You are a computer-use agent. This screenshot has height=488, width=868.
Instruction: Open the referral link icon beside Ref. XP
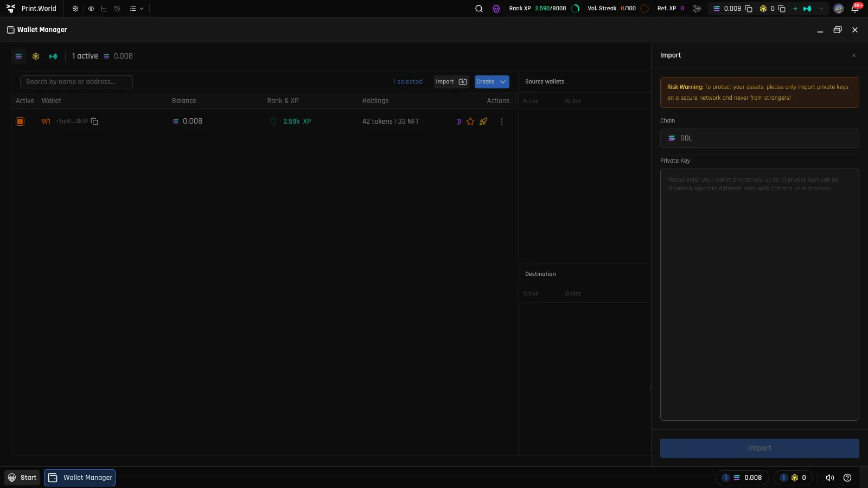point(697,9)
